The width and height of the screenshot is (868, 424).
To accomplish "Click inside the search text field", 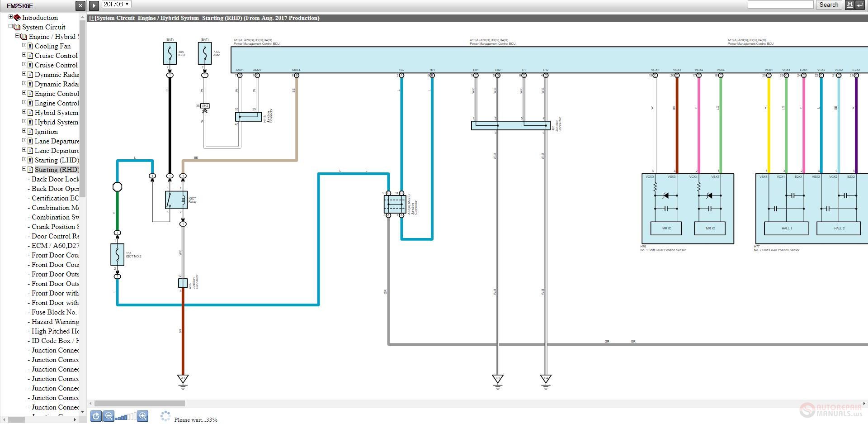I will point(781,5).
